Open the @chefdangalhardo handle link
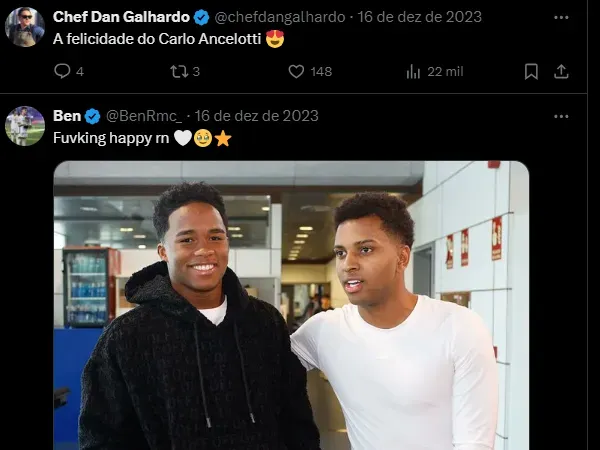This screenshot has height=450, width=600. click(280, 17)
